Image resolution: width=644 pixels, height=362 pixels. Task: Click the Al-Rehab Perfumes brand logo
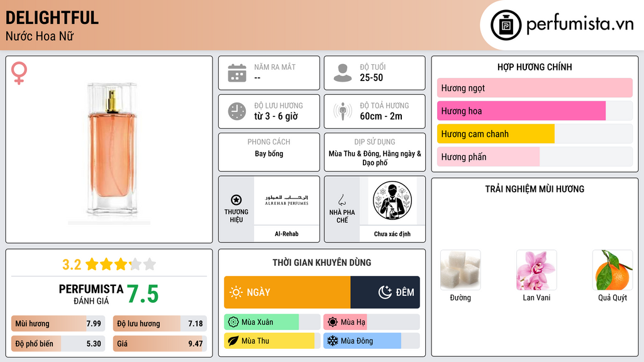point(287,200)
